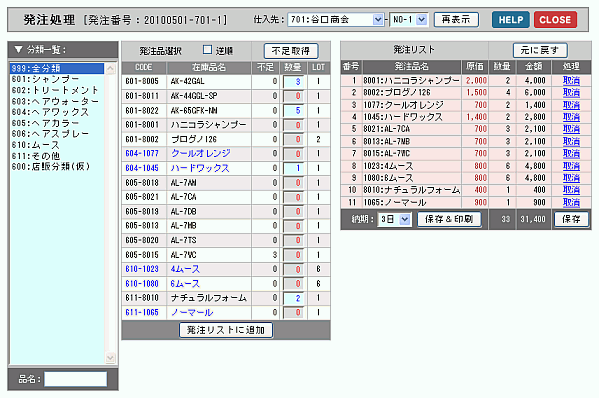Image resolution: width=599 pixels, height=398 pixels.
Task: Click 取消 for order row 2 プログノ126
Action: (571, 92)
